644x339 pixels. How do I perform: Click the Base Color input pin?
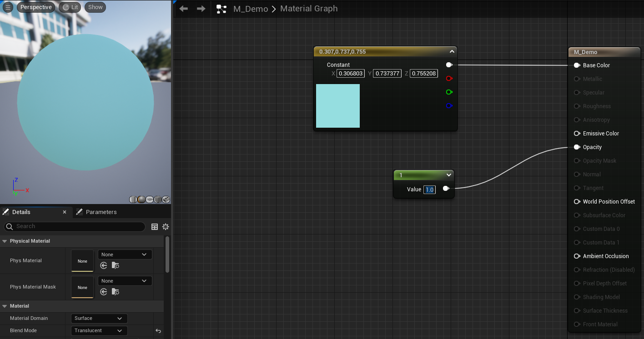click(577, 65)
